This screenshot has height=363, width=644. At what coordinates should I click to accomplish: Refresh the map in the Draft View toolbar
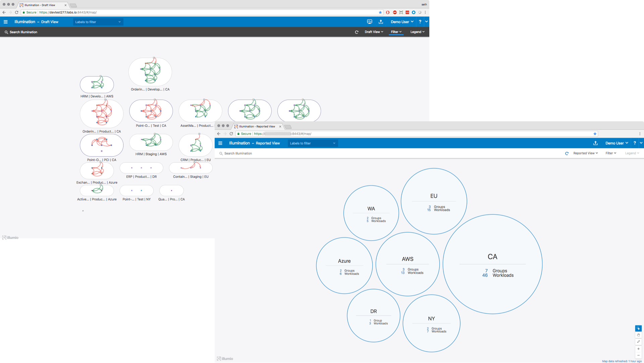tap(357, 32)
